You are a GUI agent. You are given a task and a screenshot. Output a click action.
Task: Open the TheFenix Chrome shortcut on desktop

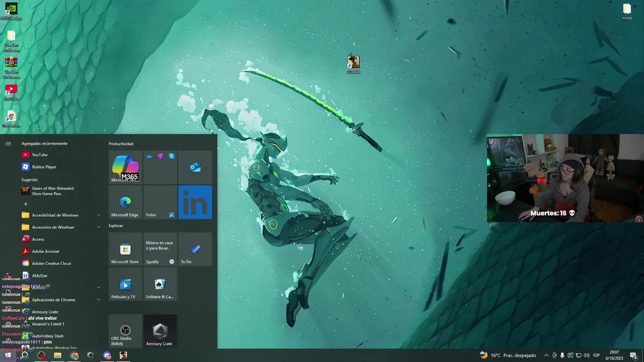click(x=11, y=119)
